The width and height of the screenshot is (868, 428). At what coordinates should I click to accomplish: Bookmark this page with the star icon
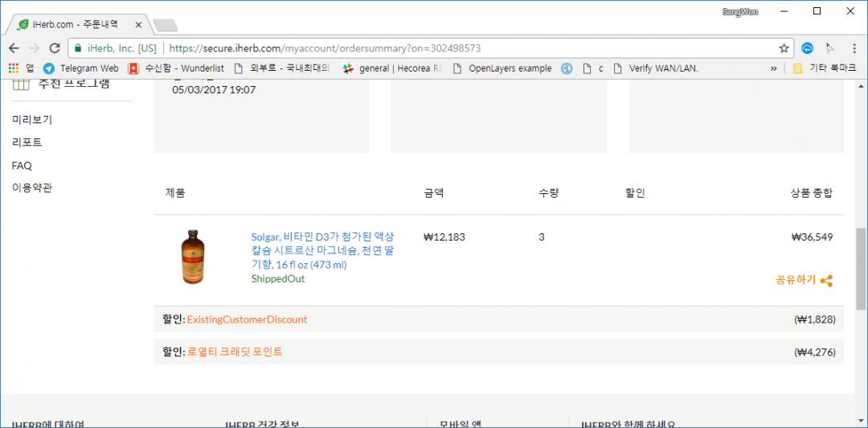click(x=784, y=48)
